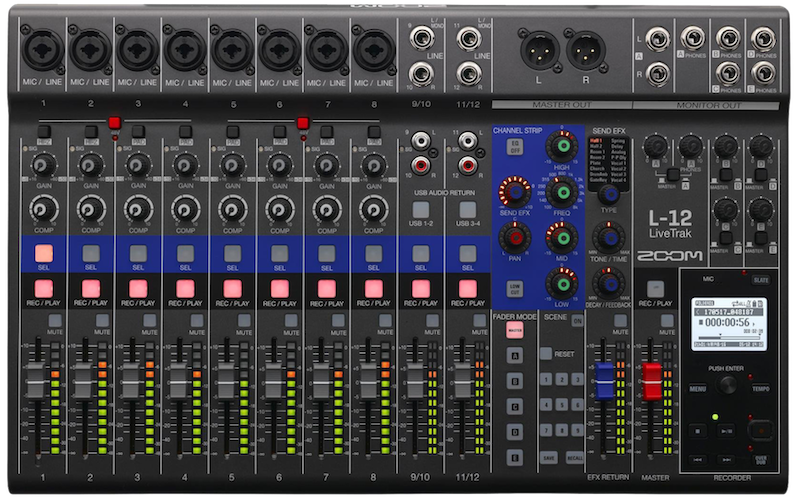Start recording with the round record button

(x=761, y=431)
